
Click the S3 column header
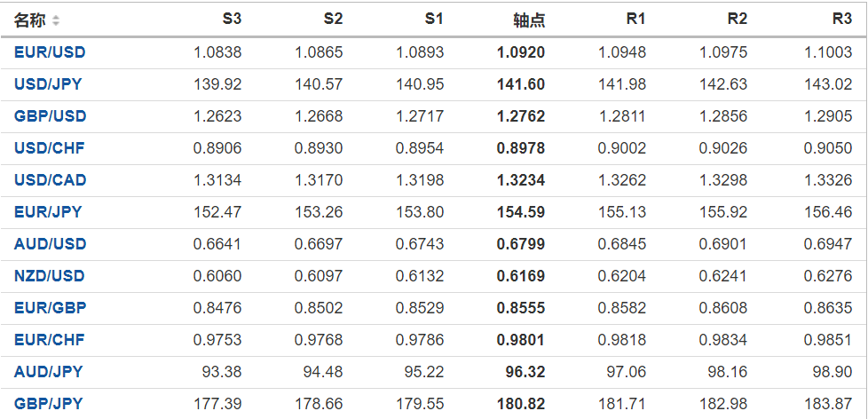point(231,19)
